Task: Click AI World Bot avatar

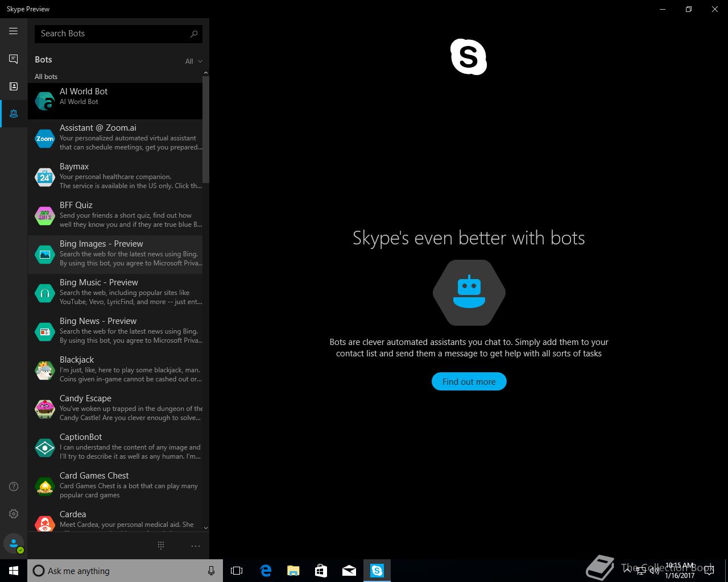Action: pyautogui.click(x=44, y=101)
